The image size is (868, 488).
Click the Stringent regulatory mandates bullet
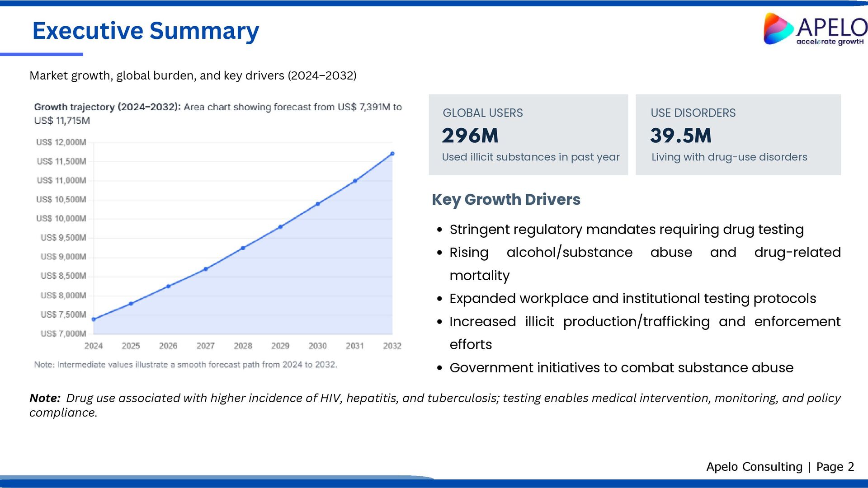626,230
